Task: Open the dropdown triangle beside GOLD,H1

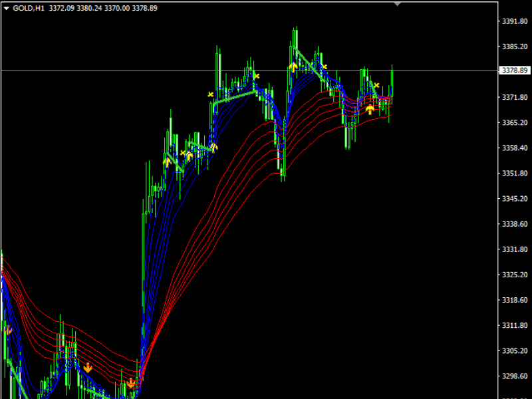Action: tap(6, 9)
